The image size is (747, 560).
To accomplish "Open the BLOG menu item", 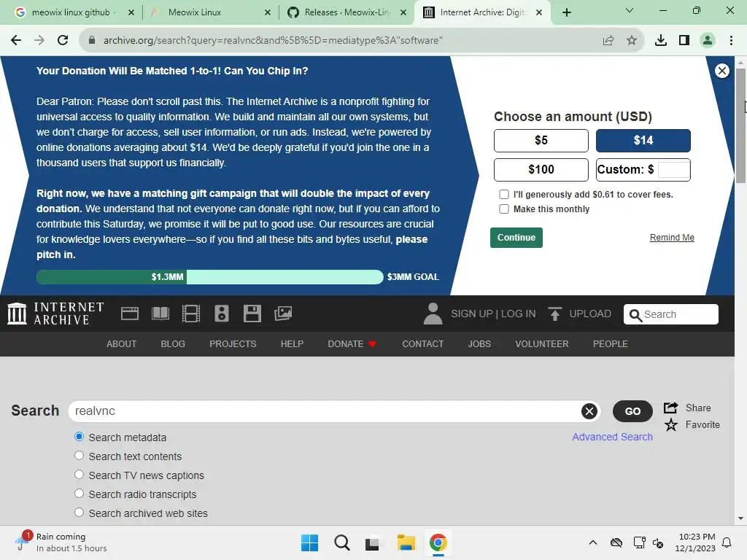I will coord(173,344).
